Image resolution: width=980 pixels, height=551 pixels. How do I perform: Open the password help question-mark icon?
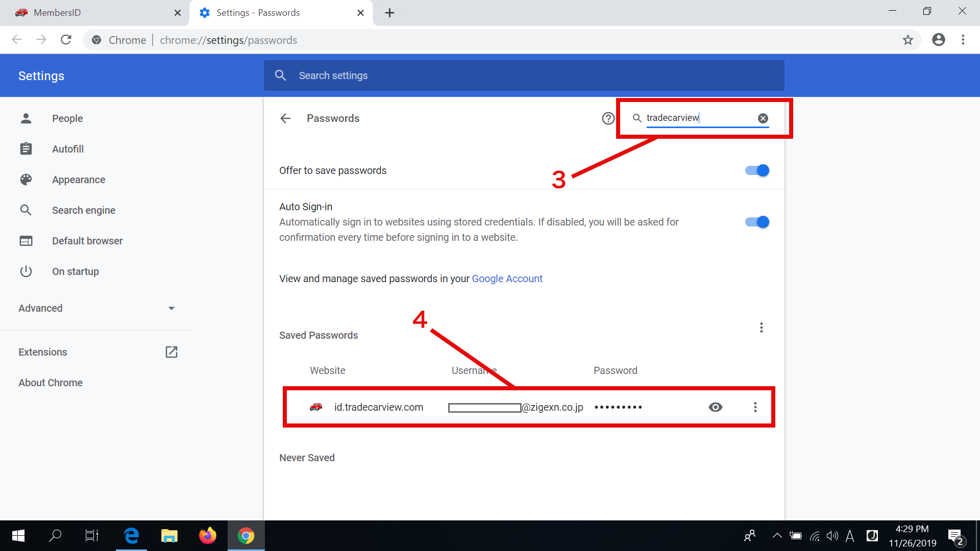(x=608, y=118)
